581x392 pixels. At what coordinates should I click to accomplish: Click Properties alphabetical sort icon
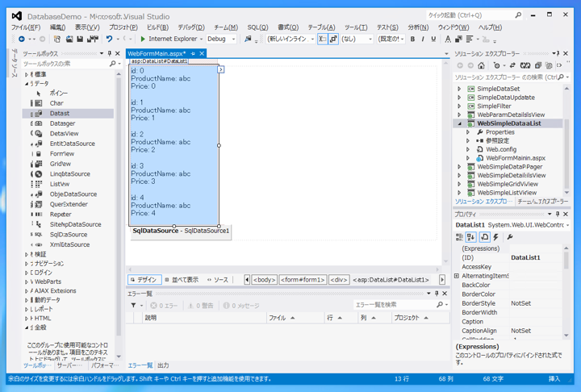[471, 237]
